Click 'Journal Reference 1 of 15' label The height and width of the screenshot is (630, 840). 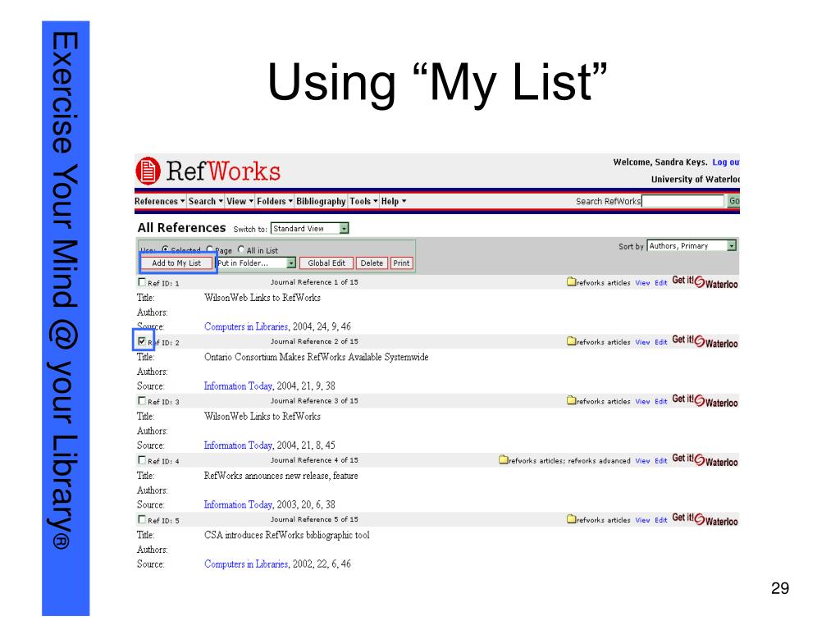pyautogui.click(x=314, y=282)
